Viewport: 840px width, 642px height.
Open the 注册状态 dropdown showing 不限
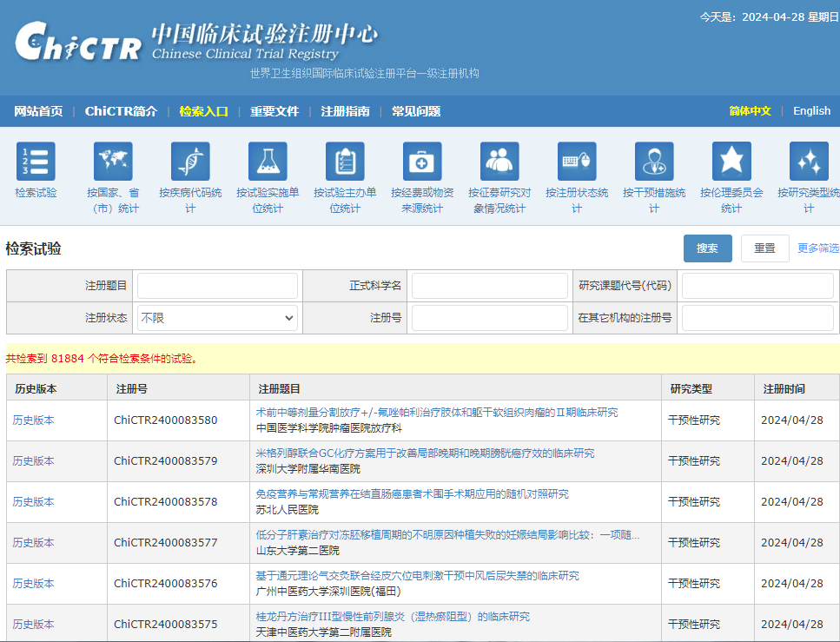[217, 318]
